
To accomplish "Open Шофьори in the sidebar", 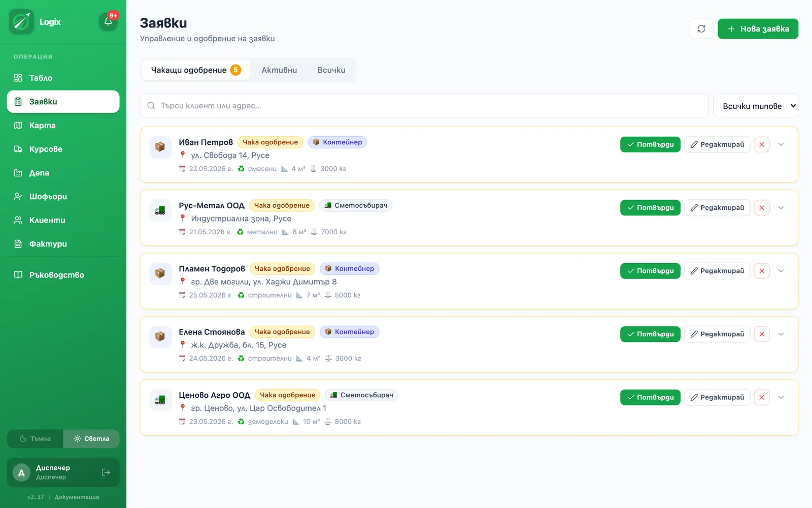I will [x=63, y=197].
